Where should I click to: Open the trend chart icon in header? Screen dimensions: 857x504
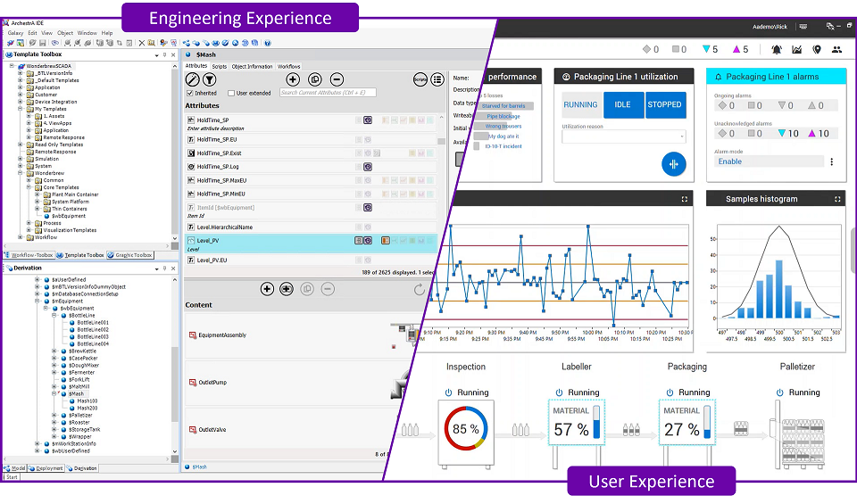(796, 50)
